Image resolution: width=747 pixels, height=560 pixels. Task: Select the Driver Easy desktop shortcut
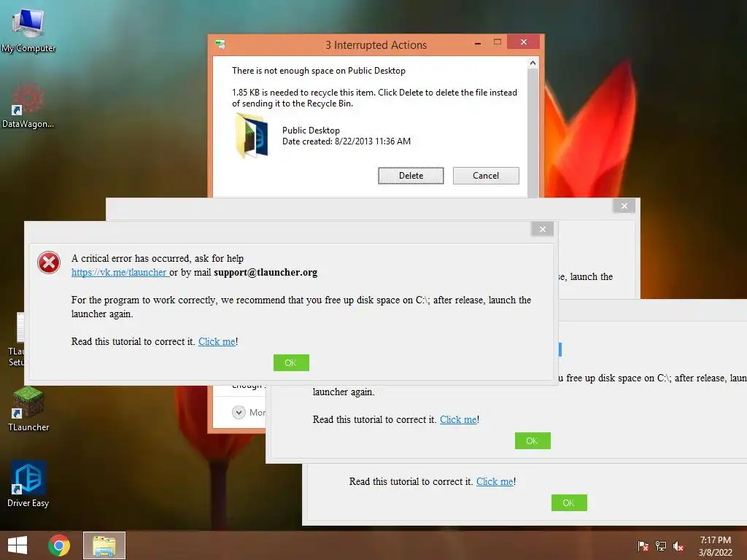28,484
